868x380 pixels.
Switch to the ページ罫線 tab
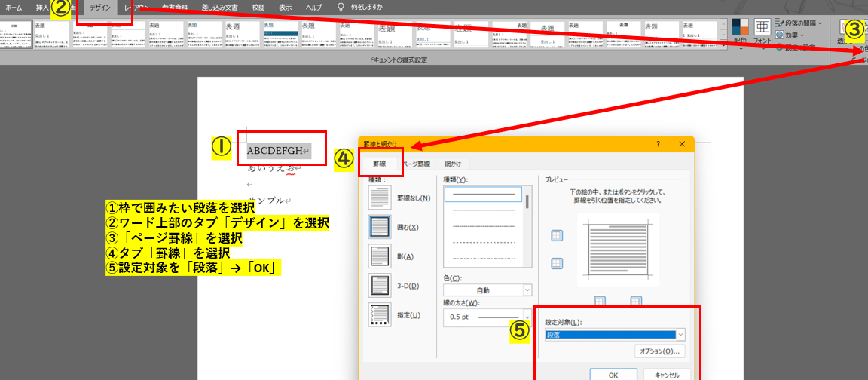(x=416, y=164)
